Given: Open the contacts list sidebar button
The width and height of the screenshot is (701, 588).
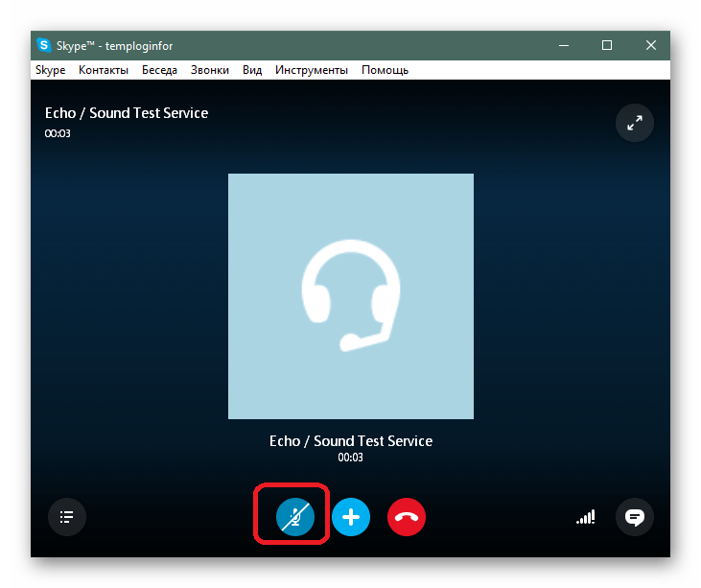Looking at the screenshot, I should (x=67, y=517).
